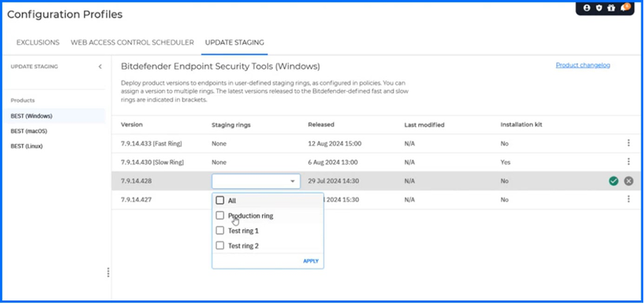Check the Test ring 1 checkbox
This screenshot has width=644, height=304.
[220, 231]
